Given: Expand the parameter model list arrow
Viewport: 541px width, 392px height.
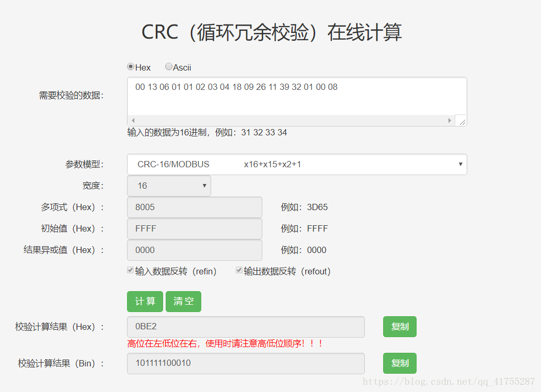Looking at the screenshot, I should click(461, 164).
